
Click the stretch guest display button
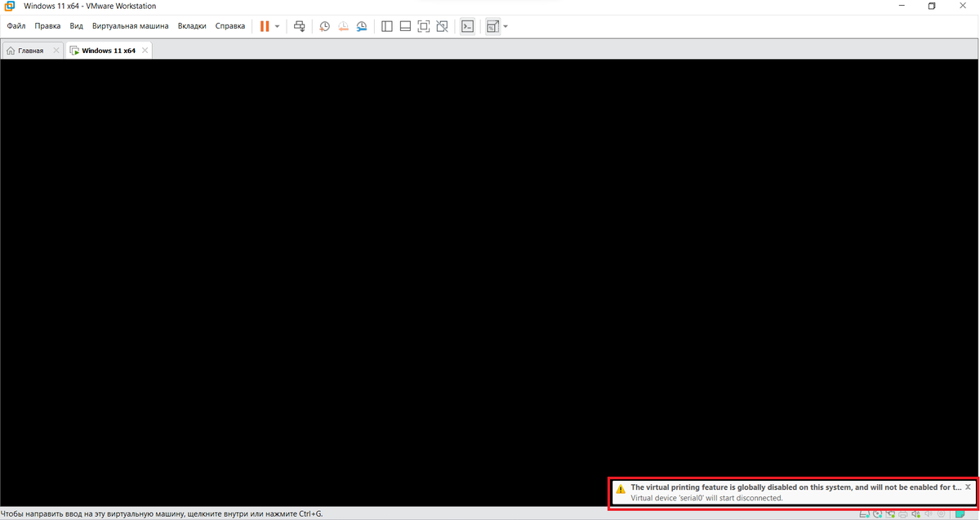[x=492, y=26]
